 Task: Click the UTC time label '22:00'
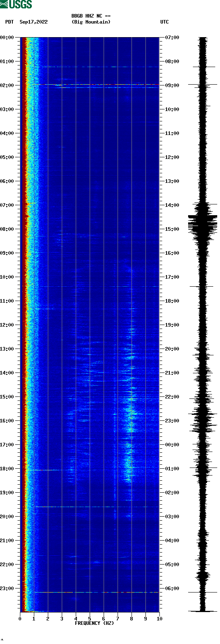(172, 397)
